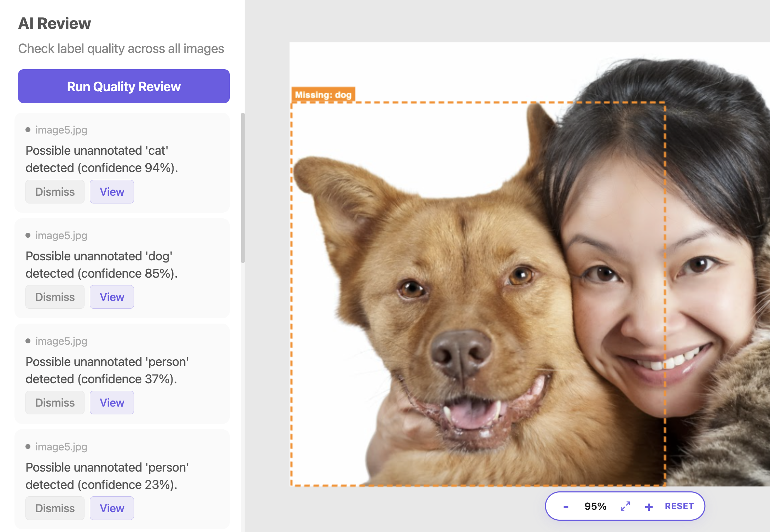Click the Run Quality Review button
Screen dimensions: 770x532
coord(124,86)
